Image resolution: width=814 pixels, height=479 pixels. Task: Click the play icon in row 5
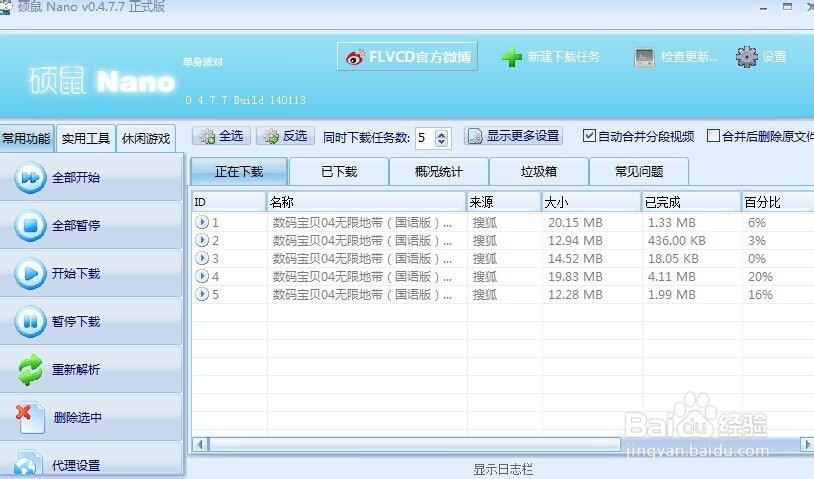tap(201, 294)
